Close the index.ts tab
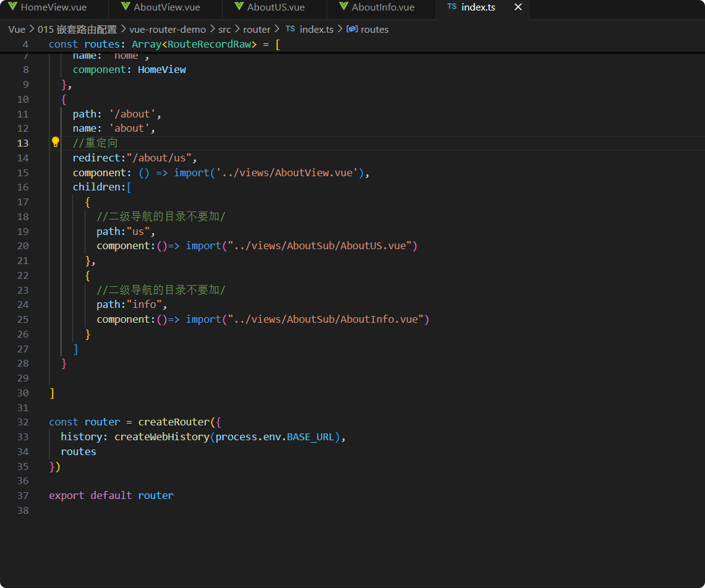 [x=518, y=7]
